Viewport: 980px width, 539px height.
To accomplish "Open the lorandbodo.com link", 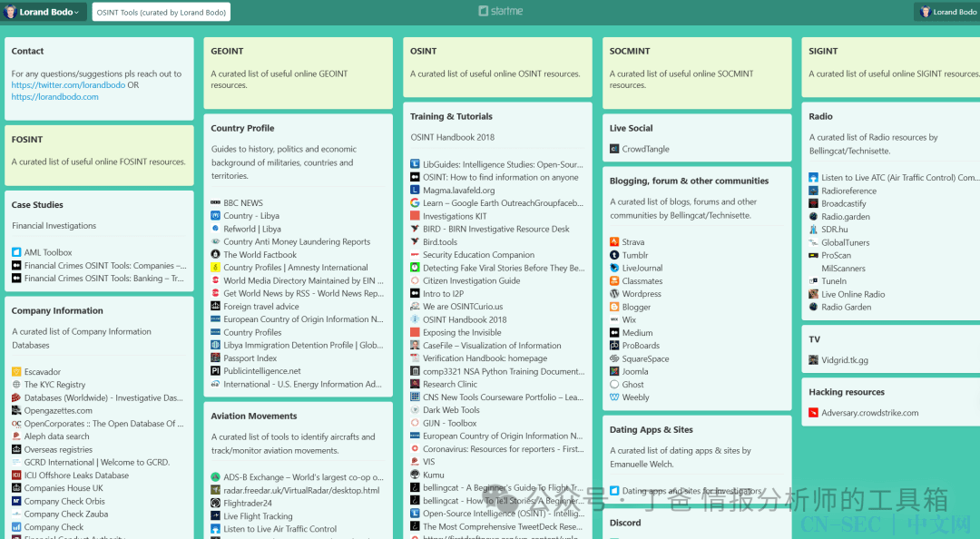I will pyautogui.click(x=55, y=97).
